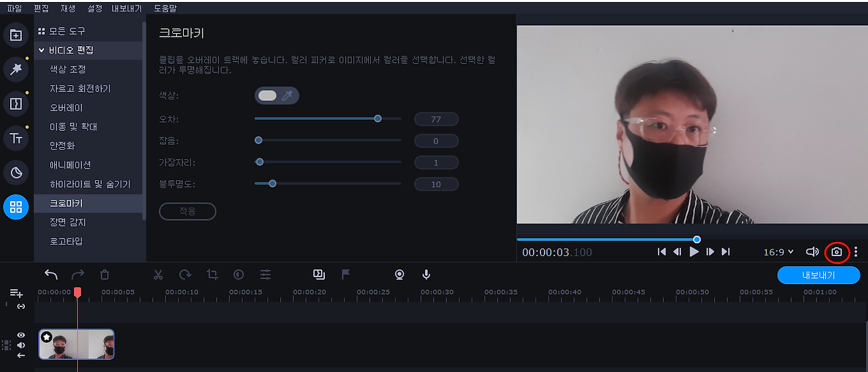Click the 가장자리 edges slider handle
The width and height of the screenshot is (868, 372).
259,162
